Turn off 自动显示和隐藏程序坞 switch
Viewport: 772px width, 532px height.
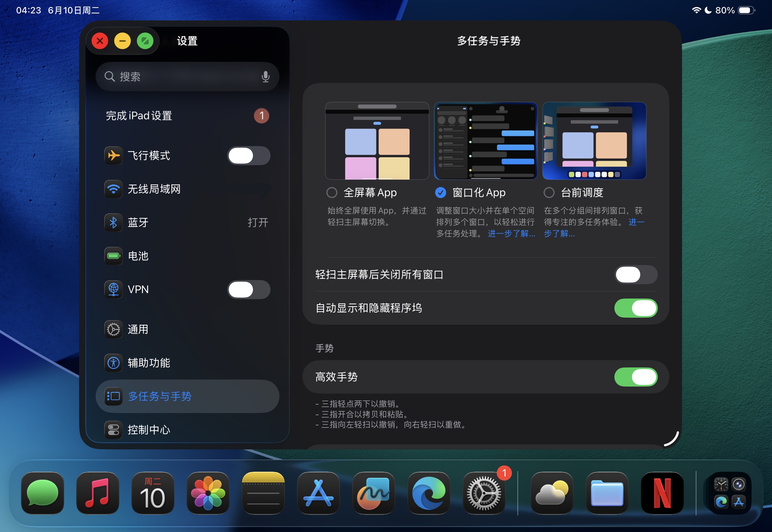(635, 308)
